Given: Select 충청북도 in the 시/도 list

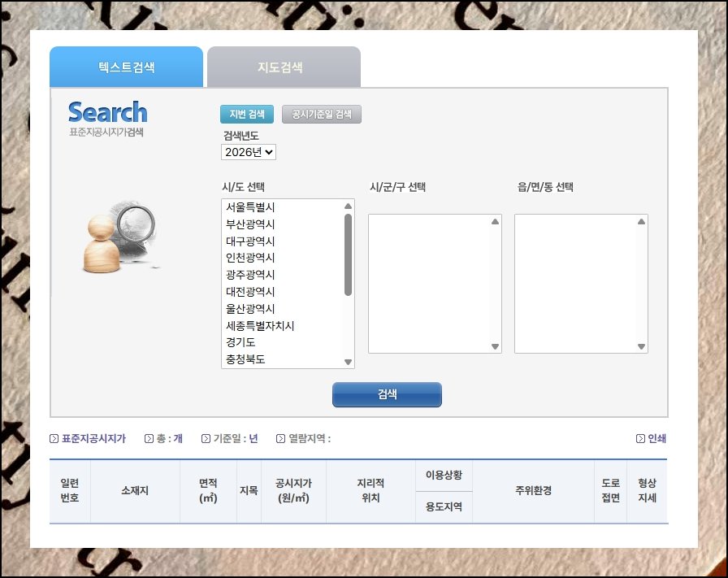Looking at the screenshot, I should point(284,359).
